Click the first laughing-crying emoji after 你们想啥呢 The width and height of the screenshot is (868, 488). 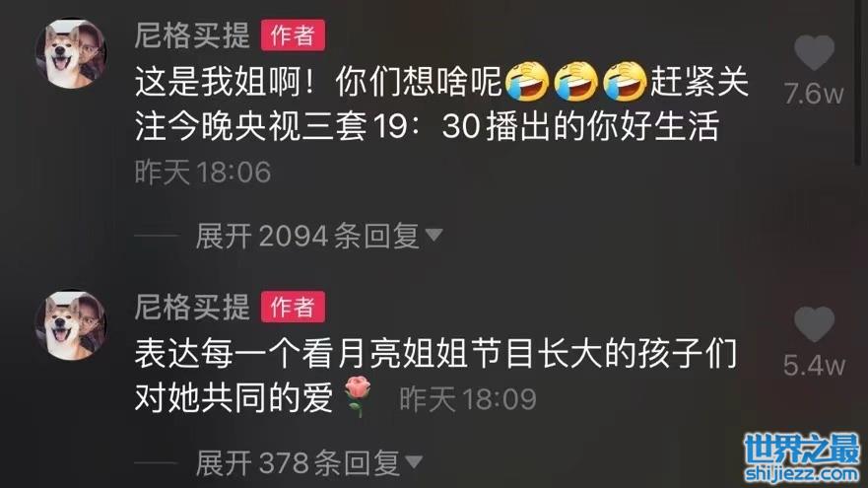click(526, 82)
